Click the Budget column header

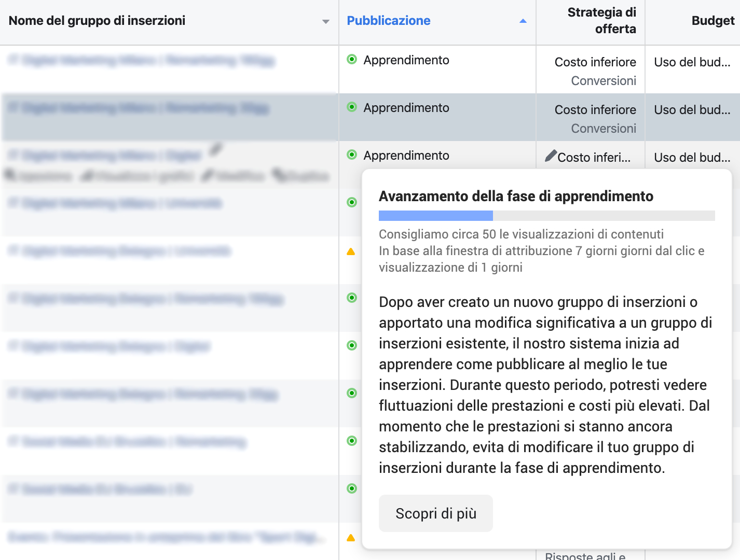pos(713,21)
